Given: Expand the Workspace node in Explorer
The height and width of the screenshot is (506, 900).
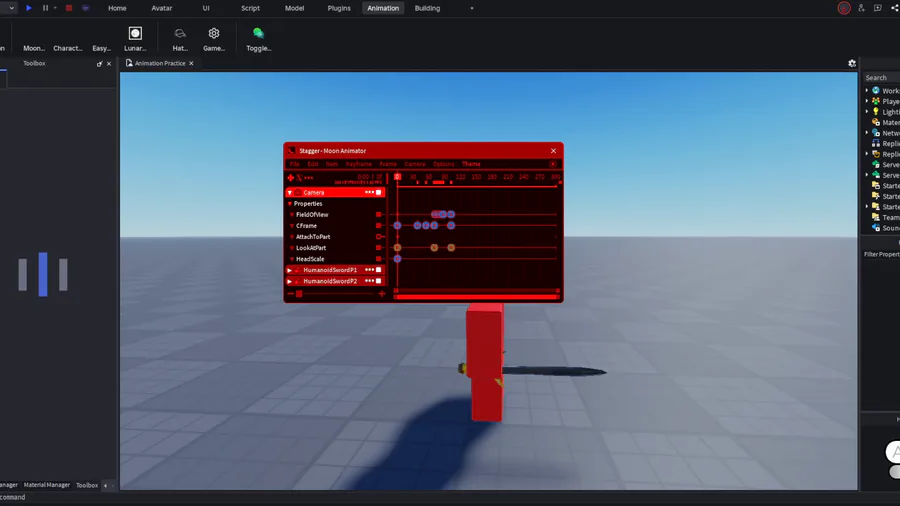Looking at the screenshot, I should point(867,91).
